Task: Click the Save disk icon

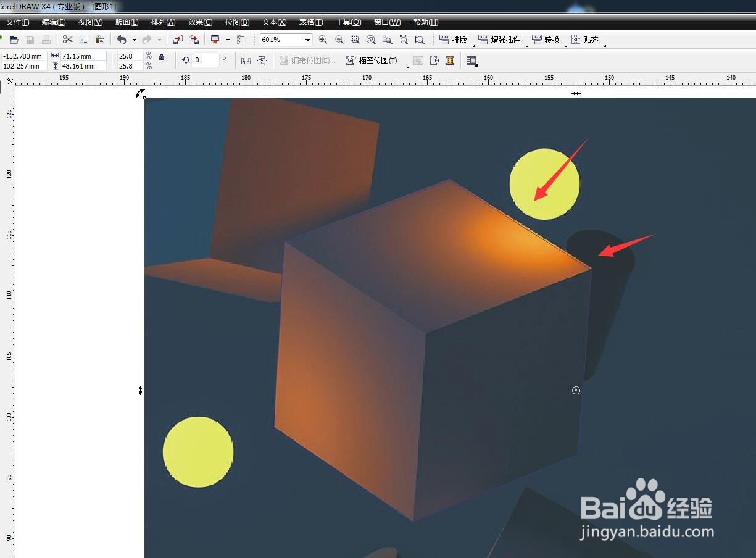Action: 30,40
